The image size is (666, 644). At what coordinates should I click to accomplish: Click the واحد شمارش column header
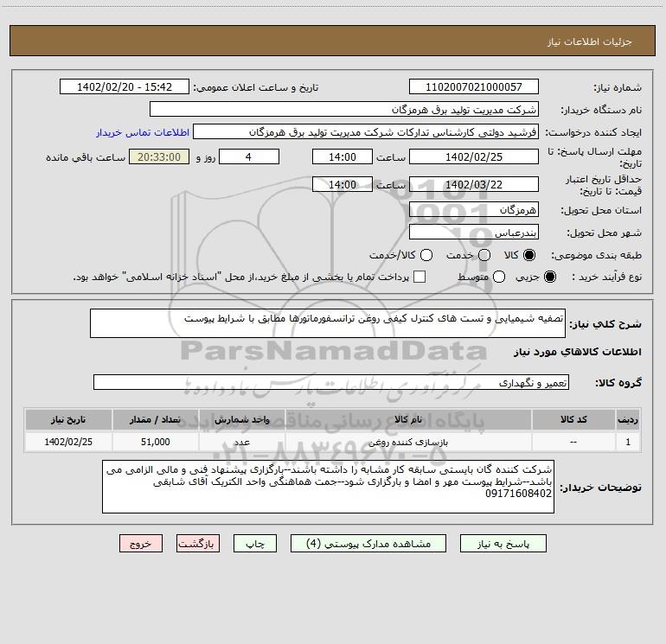pos(241,420)
